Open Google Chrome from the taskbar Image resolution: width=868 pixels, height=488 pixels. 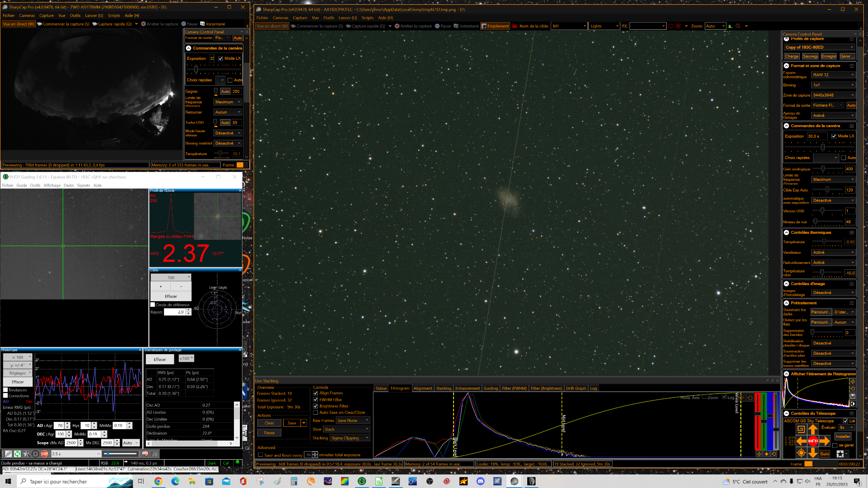pyautogui.click(x=158, y=481)
